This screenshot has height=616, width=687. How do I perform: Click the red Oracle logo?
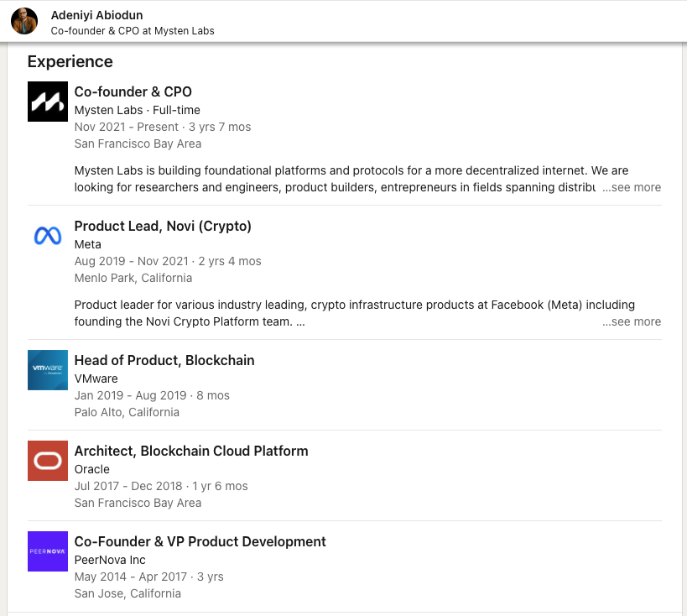48,461
